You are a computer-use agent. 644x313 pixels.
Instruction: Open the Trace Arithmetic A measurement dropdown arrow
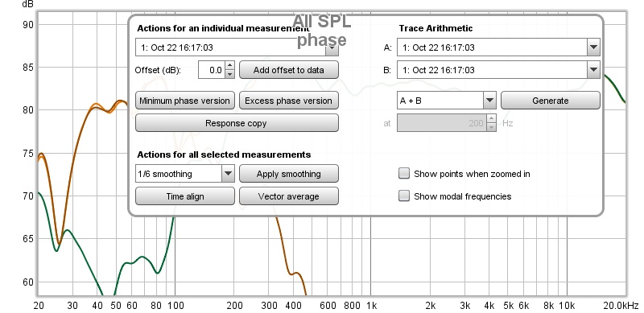593,47
